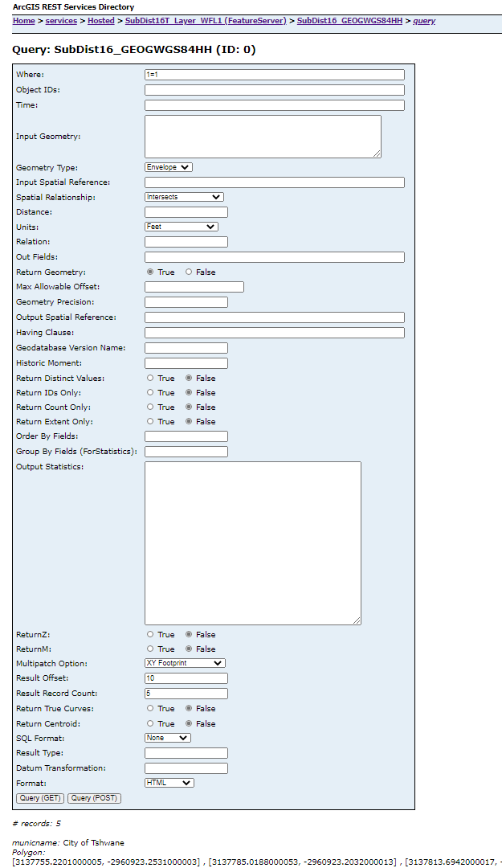Click the Input Spatial Reference field
Screen dimensions: 502x868
tap(275, 182)
